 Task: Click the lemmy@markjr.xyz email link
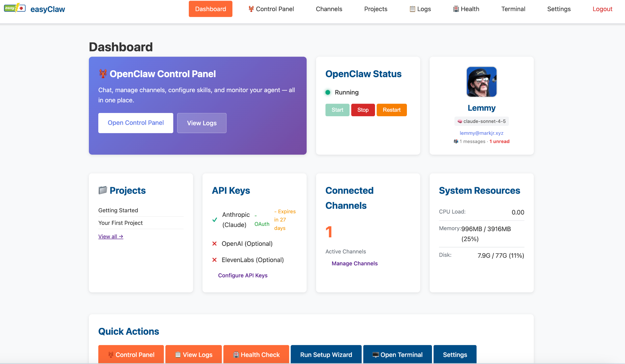(x=481, y=133)
